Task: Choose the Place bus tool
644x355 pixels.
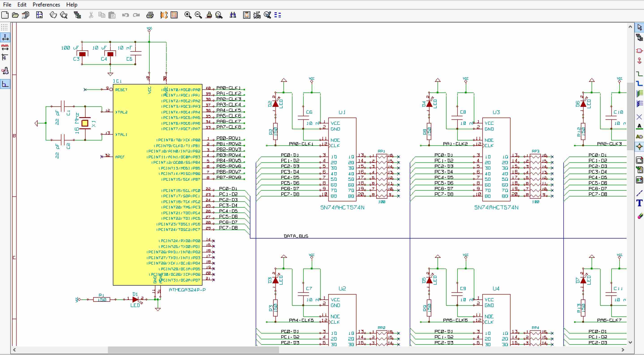Action: click(640, 84)
